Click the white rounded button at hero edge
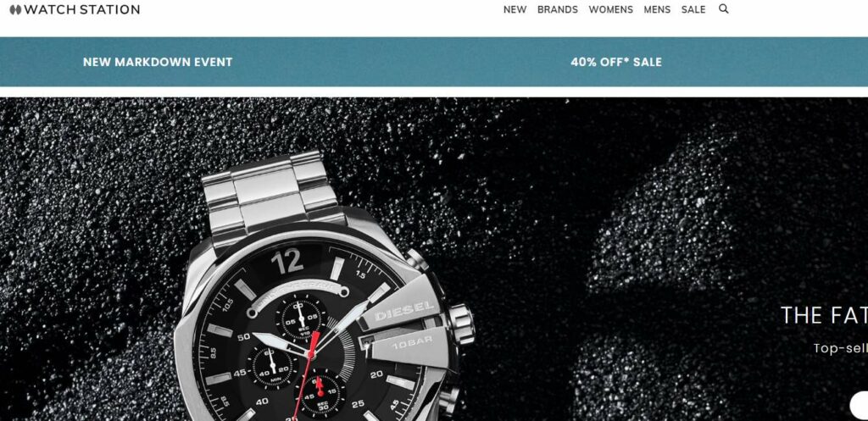The height and width of the screenshot is (421, 868). 860,405
